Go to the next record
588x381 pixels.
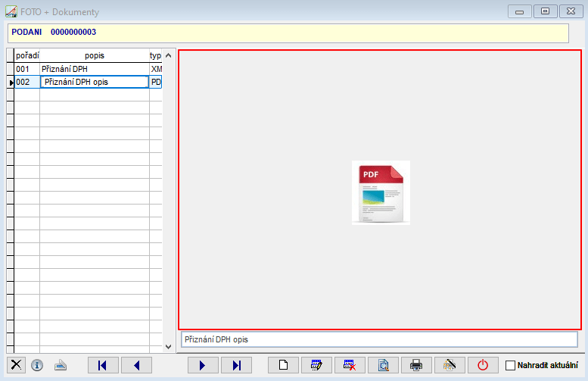point(203,365)
